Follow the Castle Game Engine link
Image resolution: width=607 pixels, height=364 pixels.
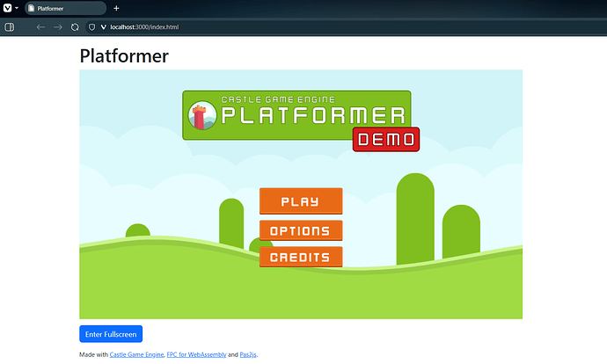coord(136,354)
